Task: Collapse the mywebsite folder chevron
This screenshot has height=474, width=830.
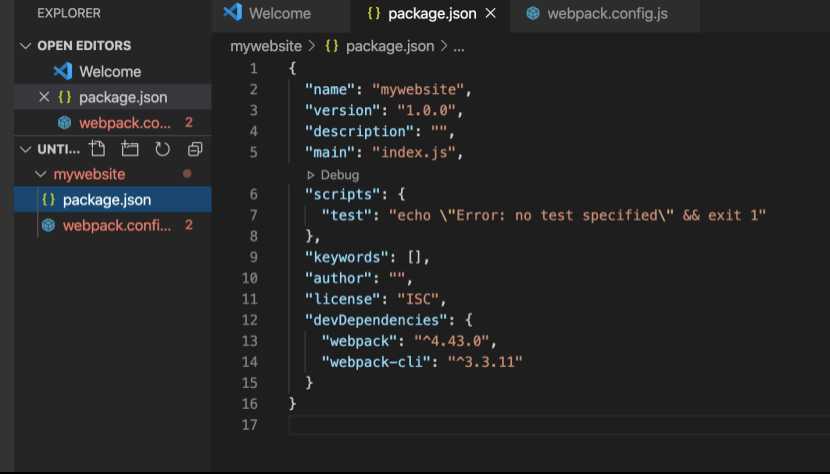Action: (x=41, y=174)
